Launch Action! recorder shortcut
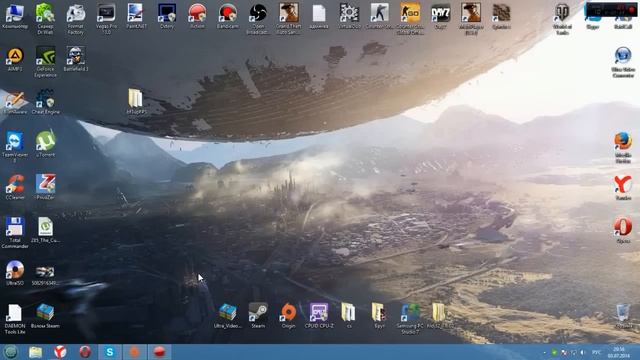Image resolution: width=640 pixels, height=360 pixels. click(x=197, y=16)
